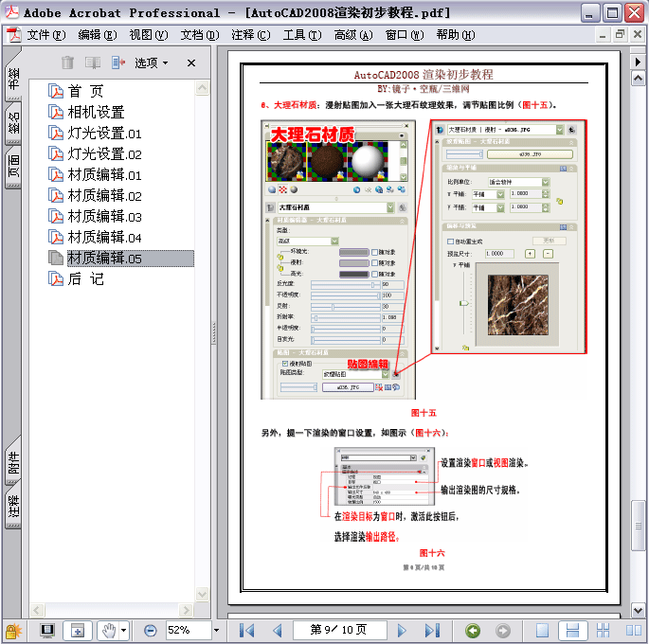
Task: Switch to single page layout
Action: coord(542,631)
